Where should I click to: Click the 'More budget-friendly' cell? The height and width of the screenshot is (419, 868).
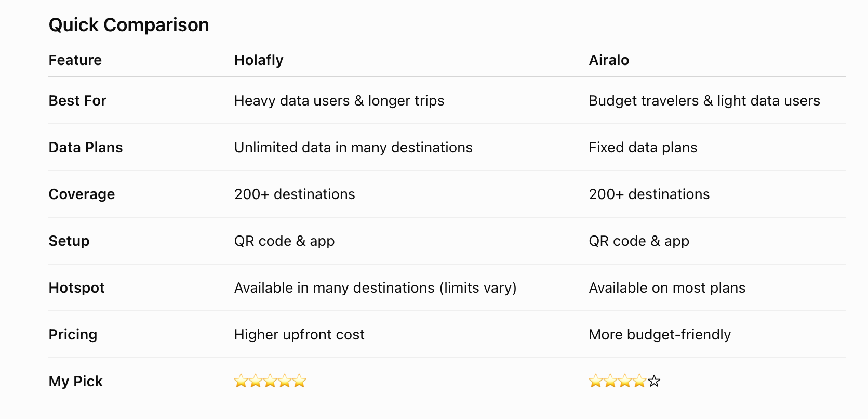(660, 335)
